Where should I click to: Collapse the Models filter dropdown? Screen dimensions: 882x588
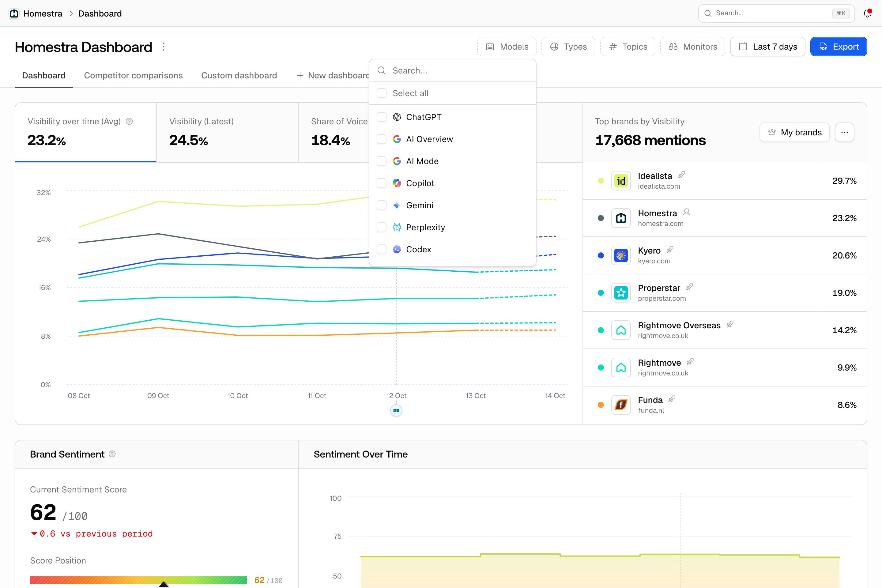pos(507,47)
